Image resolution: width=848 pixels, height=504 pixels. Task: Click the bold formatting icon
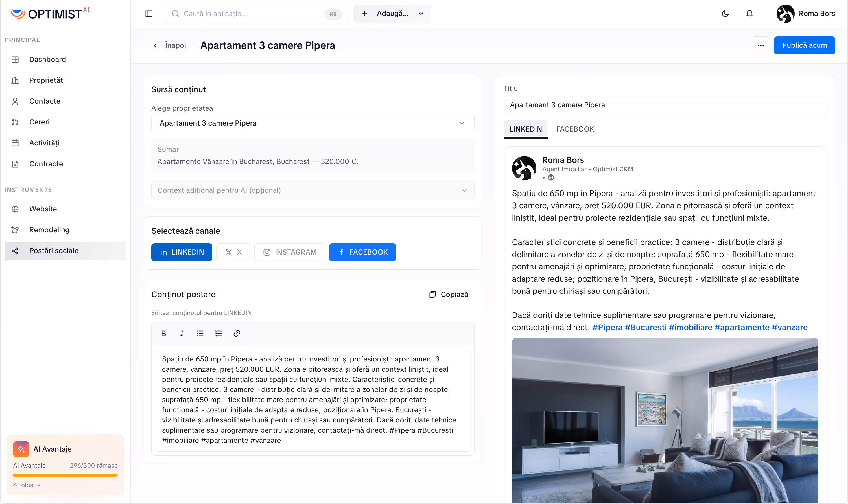pos(163,334)
